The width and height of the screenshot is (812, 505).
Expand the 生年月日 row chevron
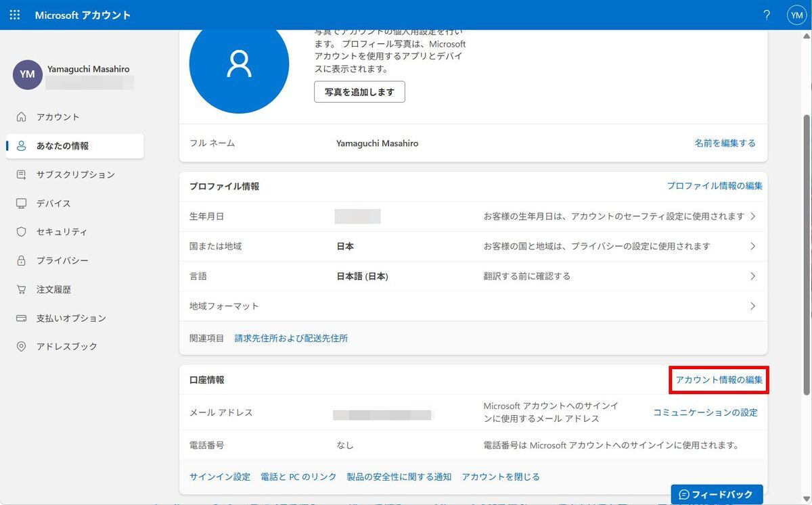pyautogui.click(x=753, y=216)
